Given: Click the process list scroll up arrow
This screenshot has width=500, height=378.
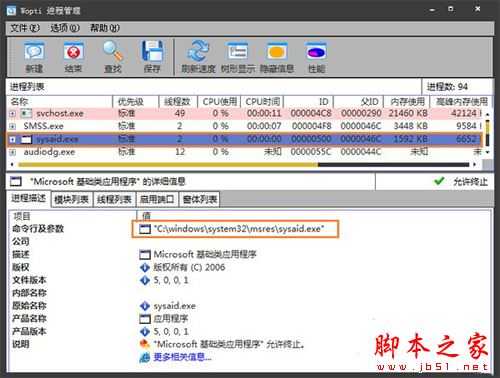Looking at the screenshot, I should point(487,114).
